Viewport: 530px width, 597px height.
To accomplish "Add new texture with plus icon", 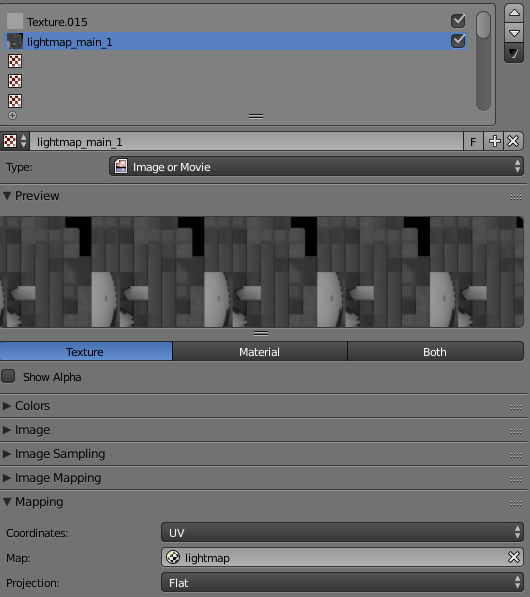I will point(494,141).
